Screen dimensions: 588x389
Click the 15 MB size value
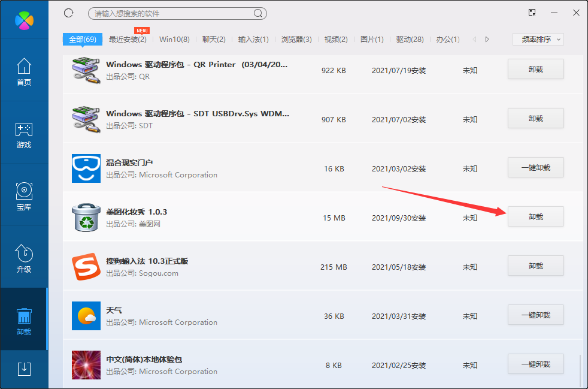click(334, 218)
